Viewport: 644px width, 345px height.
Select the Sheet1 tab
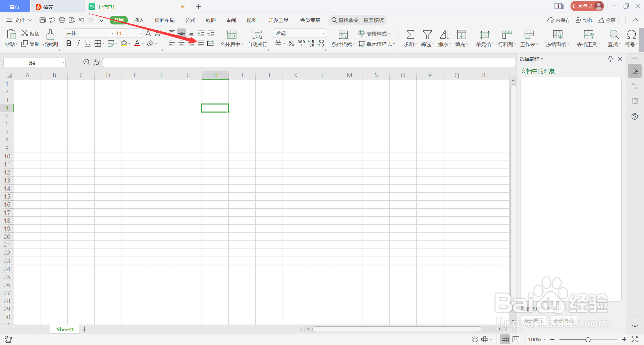tap(65, 329)
